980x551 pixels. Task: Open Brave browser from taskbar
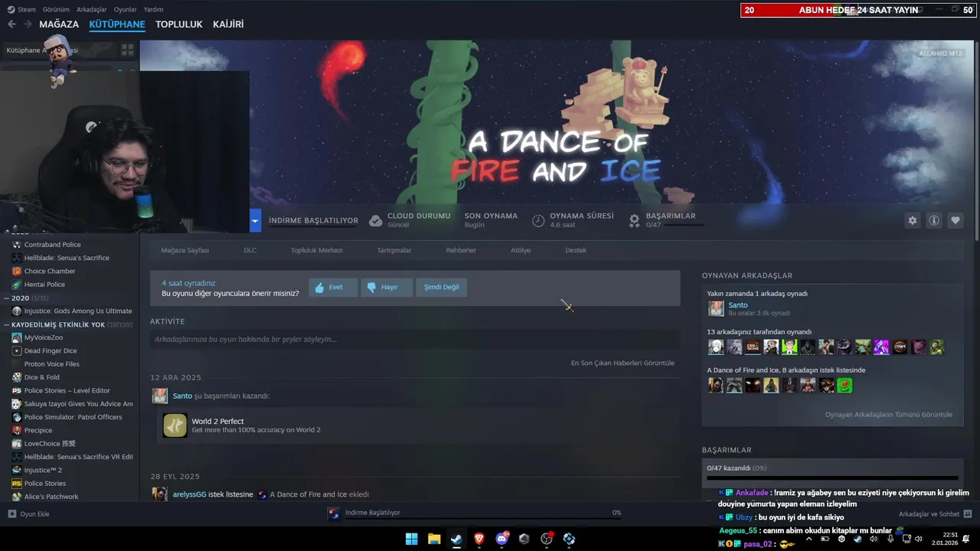tap(479, 539)
